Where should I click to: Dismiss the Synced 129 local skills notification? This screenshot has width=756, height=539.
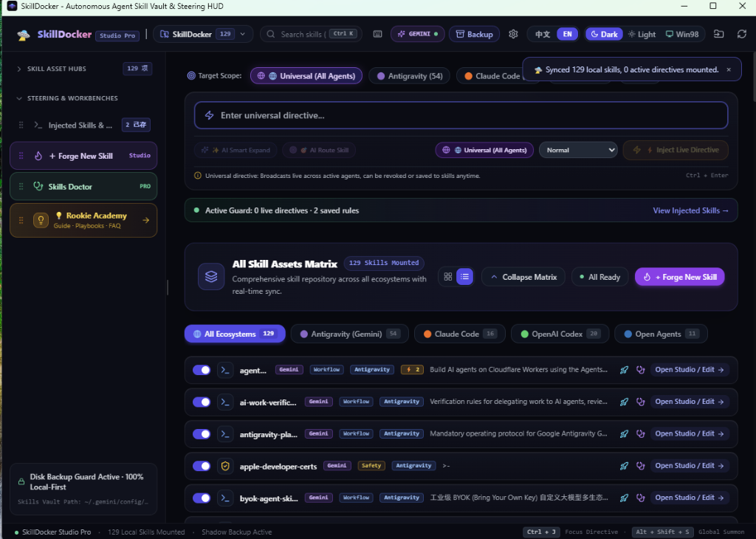click(x=729, y=70)
